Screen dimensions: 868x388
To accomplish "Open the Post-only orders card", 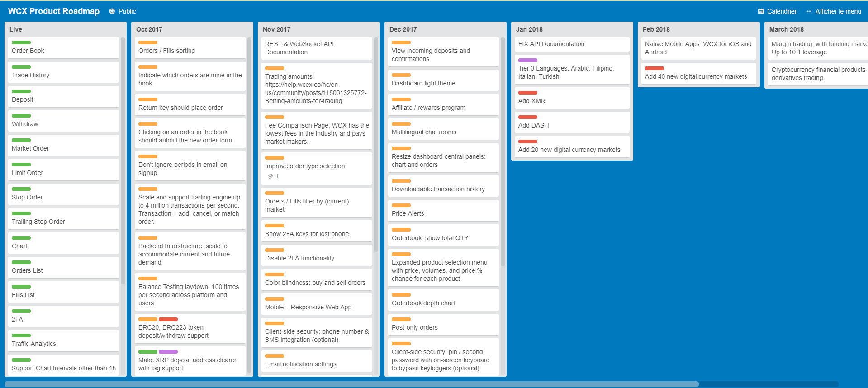I will coord(443,324).
